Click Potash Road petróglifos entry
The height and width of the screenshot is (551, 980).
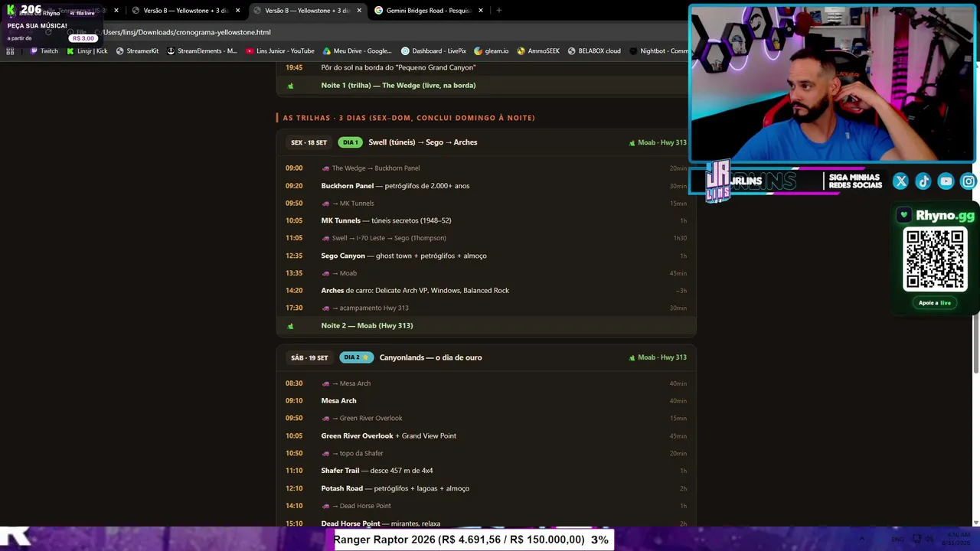coord(395,488)
